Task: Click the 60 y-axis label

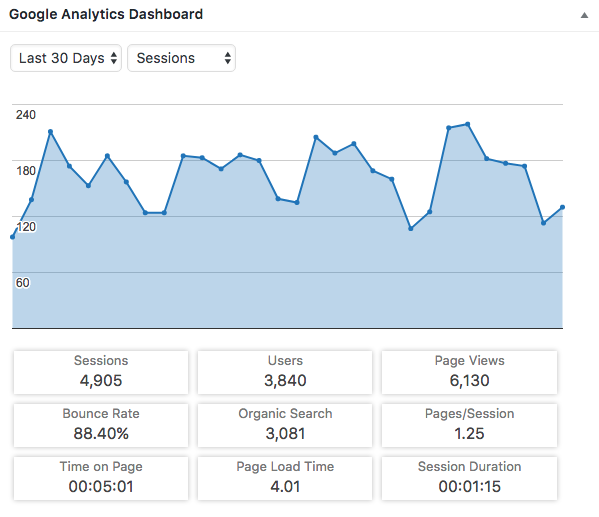Action: pyautogui.click(x=22, y=283)
